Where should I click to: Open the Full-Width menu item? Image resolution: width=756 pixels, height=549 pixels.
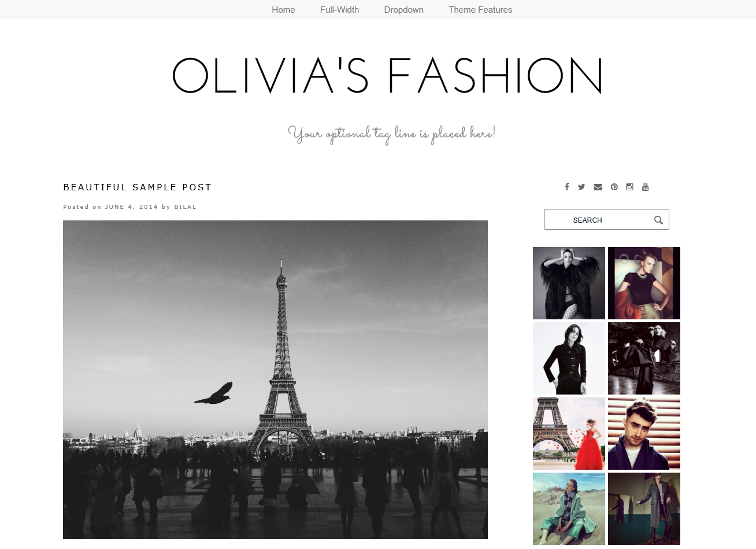pyautogui.click(x=339, y=10)
